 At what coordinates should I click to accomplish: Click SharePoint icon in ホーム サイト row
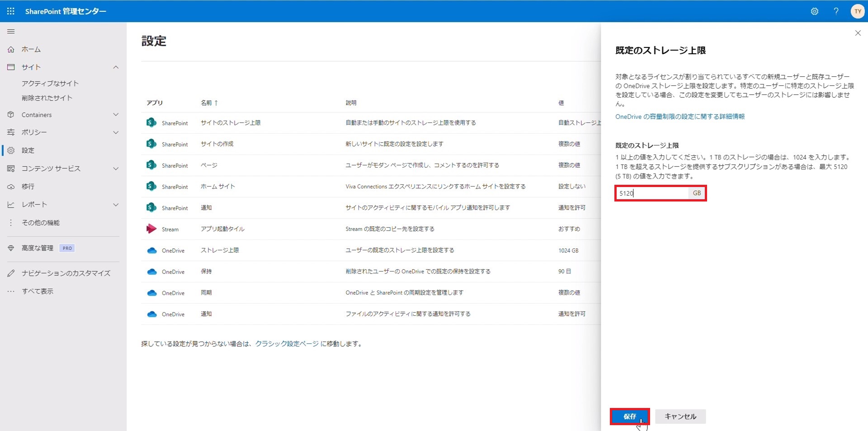click(x=151, y=186)
